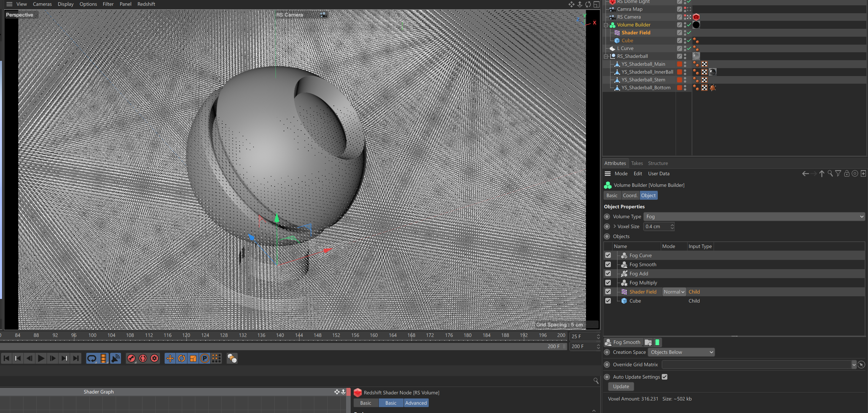
Task: Toggle the film-strip frame range icon
Action: coord(103,358)
